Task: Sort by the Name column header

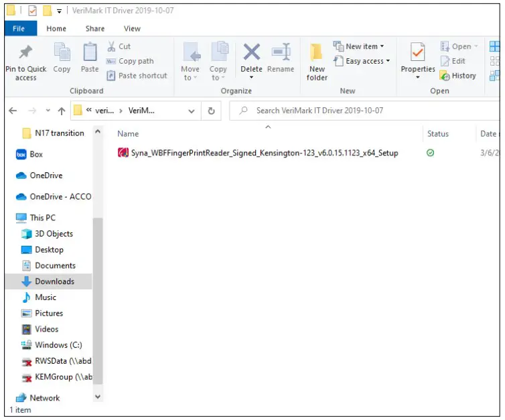Action: pos(128,134)
